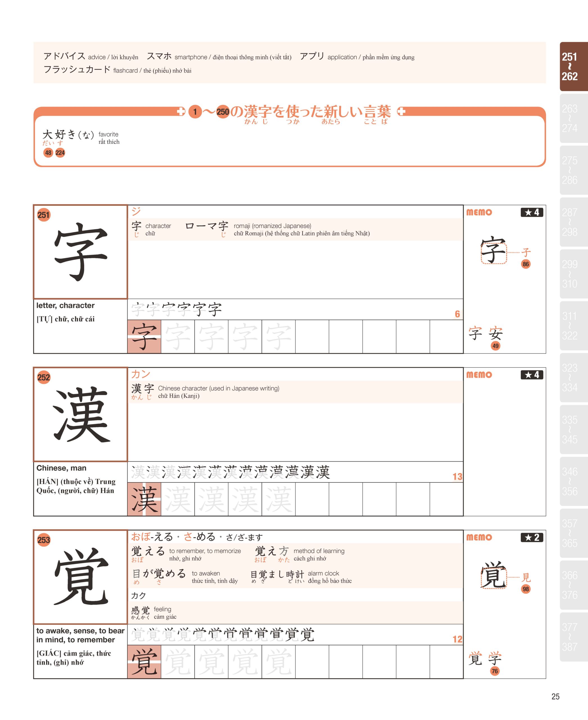Open the 323~334 side tab
Viewport: 588px width, 720px height.
pos(574,378)
